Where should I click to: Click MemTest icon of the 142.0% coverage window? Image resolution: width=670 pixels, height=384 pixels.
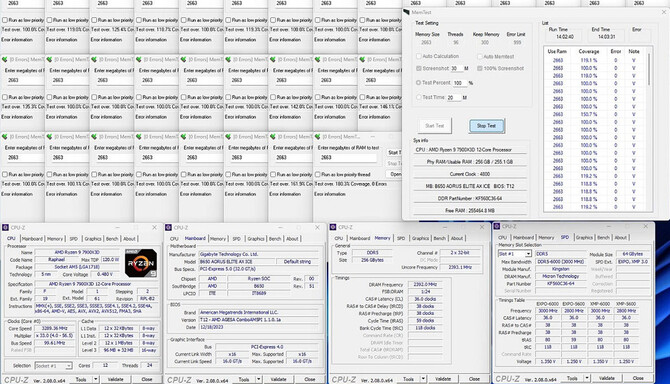pyautogui.click(x=273, y=59)
